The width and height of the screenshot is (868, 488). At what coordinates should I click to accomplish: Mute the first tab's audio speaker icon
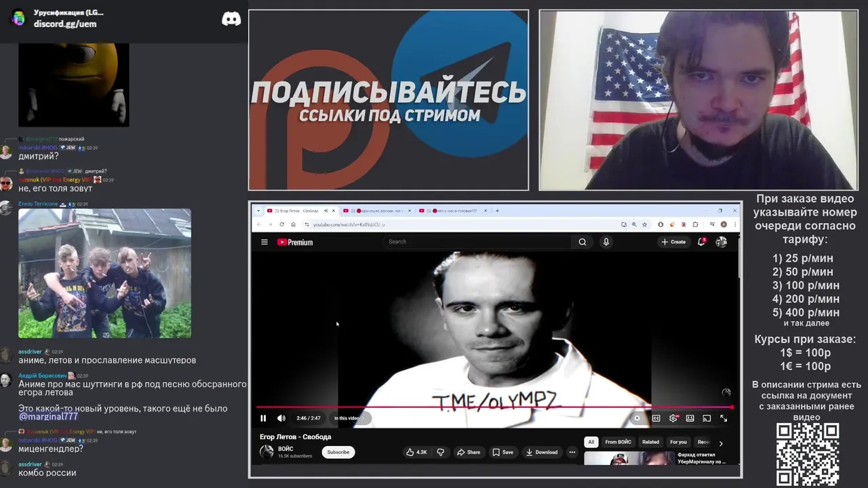[326, 211]
